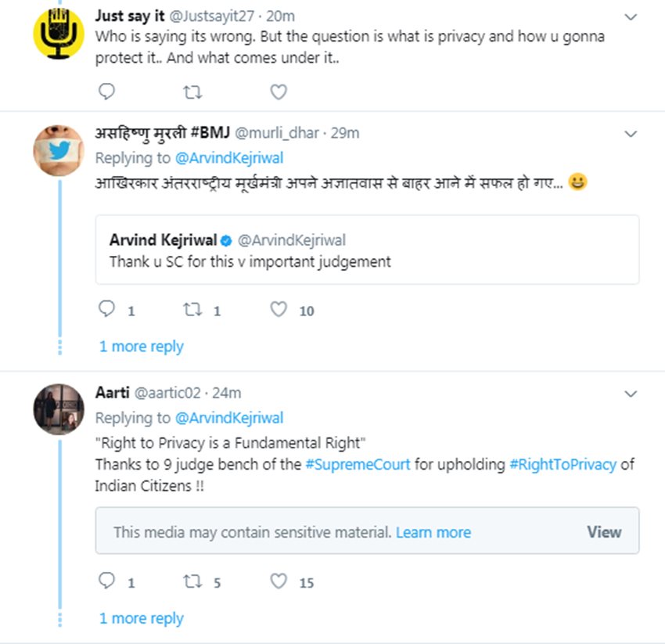Open the #SupremeCourt hashtag
The image size is (665, 644).
click(358, 464)
